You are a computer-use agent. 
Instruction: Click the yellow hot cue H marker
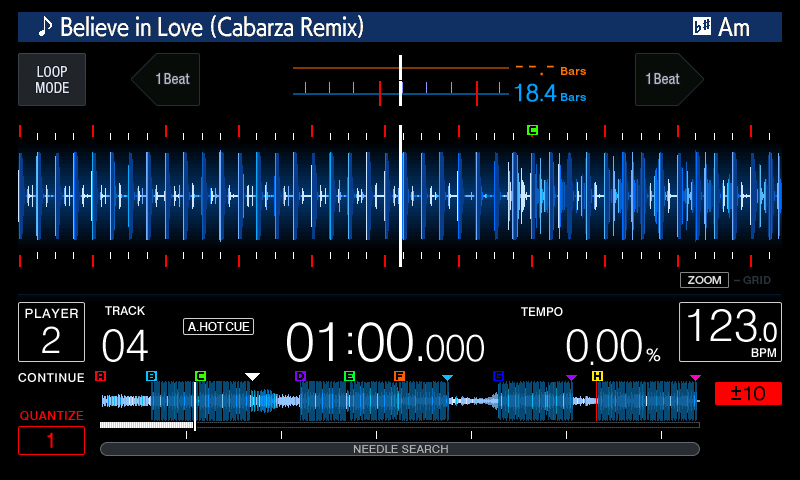(x=597, y=376)
